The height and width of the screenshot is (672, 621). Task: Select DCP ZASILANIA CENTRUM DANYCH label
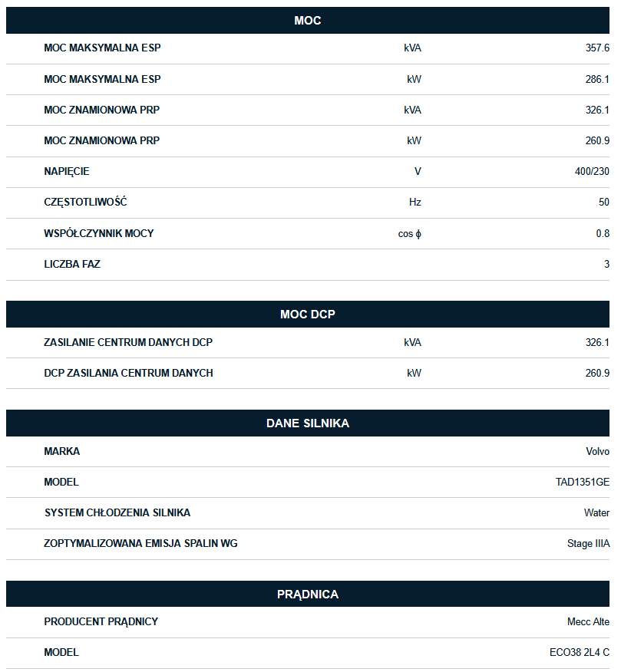(128, 373)
